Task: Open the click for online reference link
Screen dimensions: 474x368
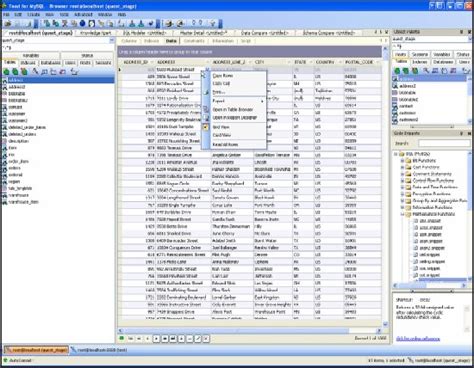Action: point(418,339)
